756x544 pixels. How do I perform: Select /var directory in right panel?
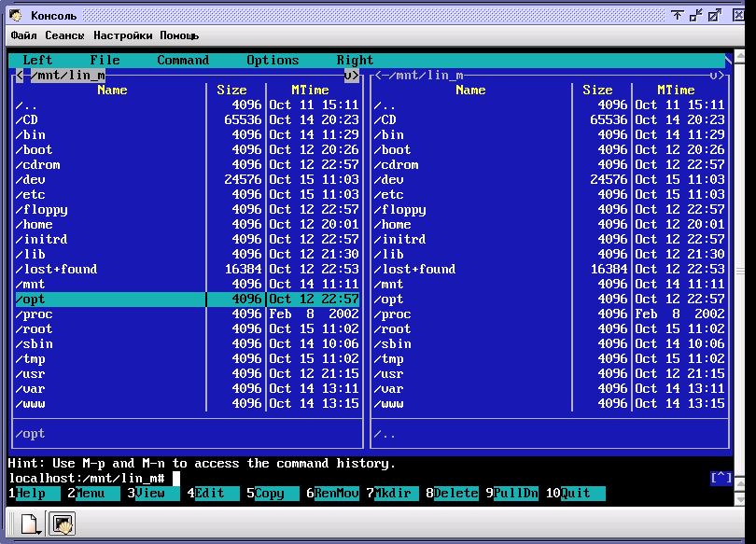(x=550, y=389)
